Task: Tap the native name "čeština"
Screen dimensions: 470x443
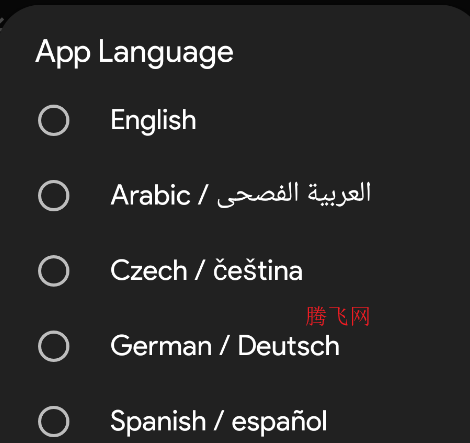Action: [x=258, y=270]
